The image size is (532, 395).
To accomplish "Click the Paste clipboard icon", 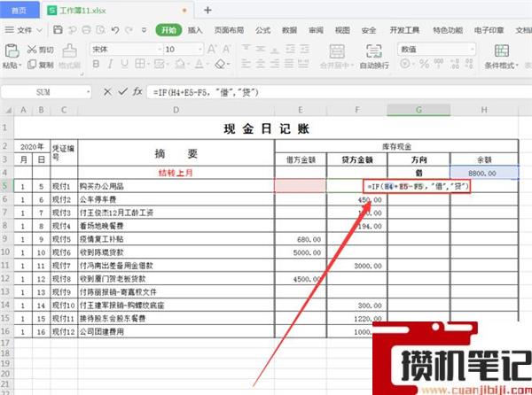I will point(12,50).
